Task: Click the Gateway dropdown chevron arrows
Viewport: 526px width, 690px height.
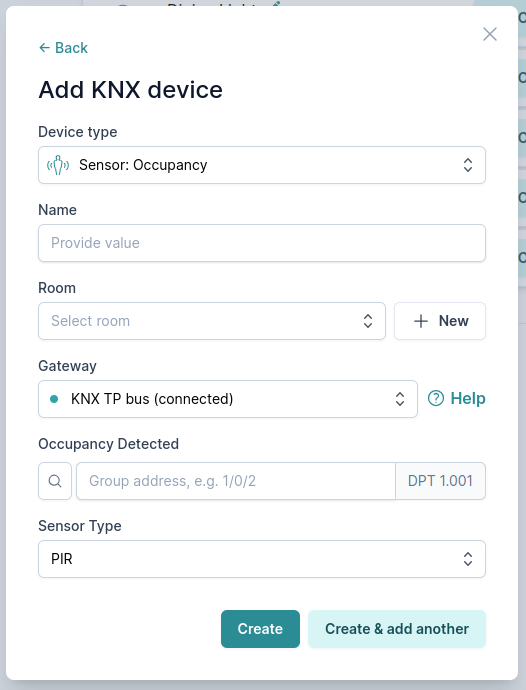Action: 400,399
